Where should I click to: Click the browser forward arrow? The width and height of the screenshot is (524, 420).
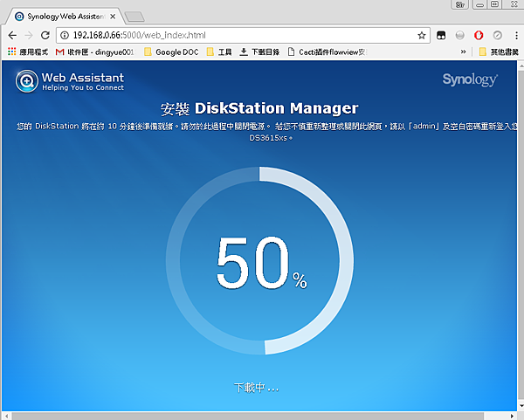pos(29,36)
